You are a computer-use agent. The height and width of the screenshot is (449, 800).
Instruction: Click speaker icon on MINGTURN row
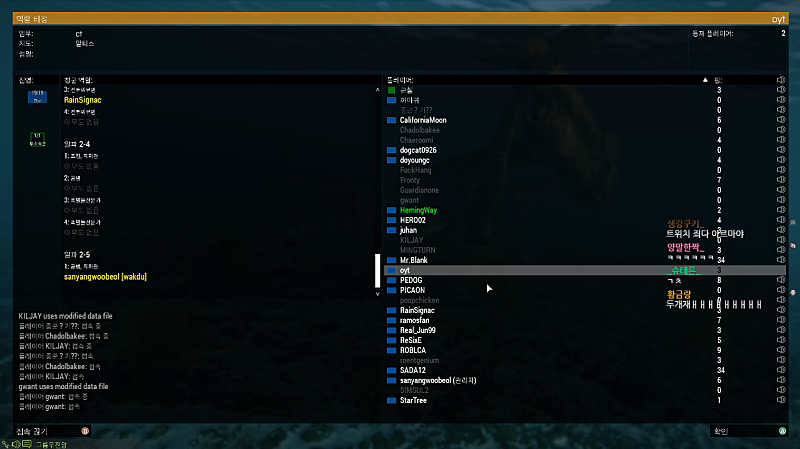pos(781,250)
